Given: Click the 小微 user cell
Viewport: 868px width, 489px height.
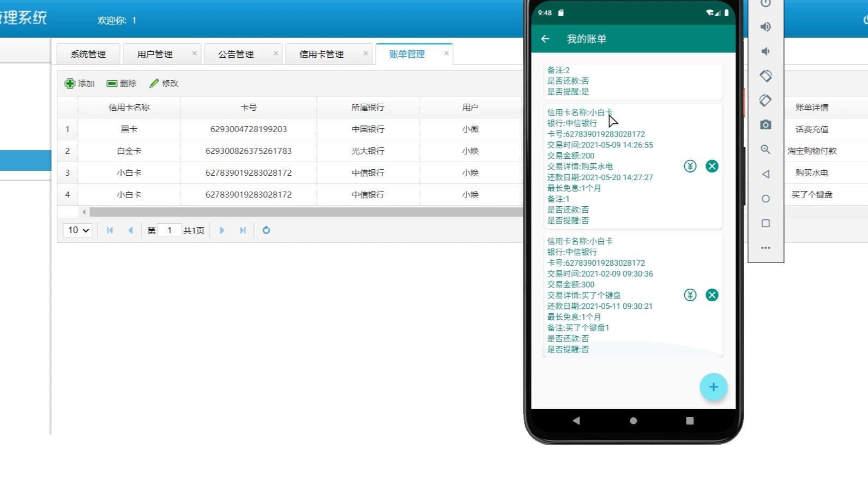Looking at the screenshot, I should pos(471,129).
